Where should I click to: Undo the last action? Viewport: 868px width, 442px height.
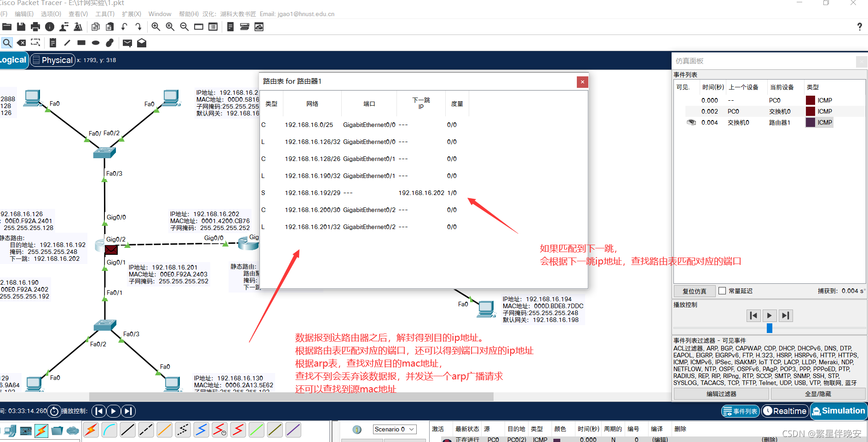coord(124,27)
